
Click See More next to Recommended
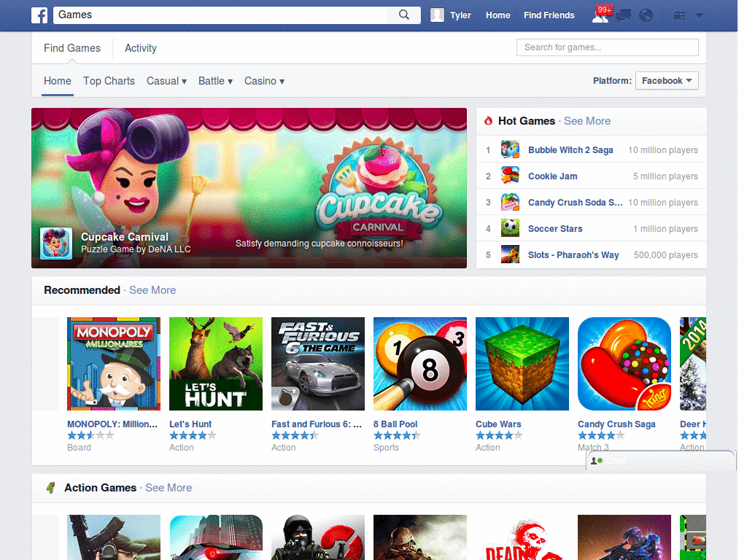(152, 290)
